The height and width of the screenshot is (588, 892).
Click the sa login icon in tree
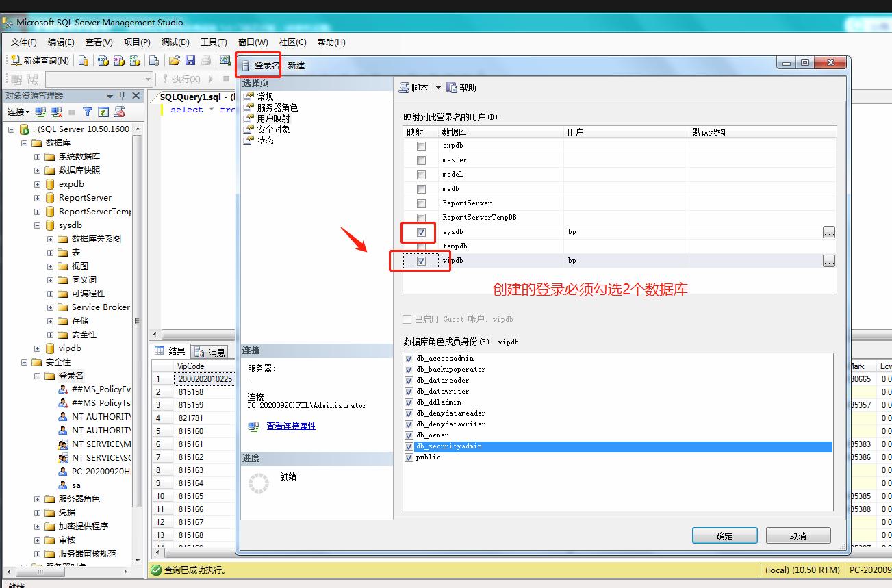[x=64, y=485]
